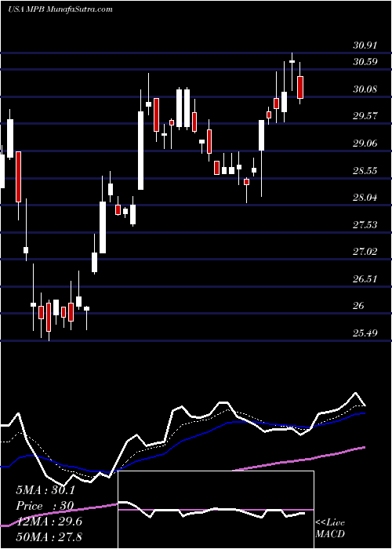This screenshot has width=392, height=549.
Task: Select the 28.04 price axis label
Action: (365, 198)
